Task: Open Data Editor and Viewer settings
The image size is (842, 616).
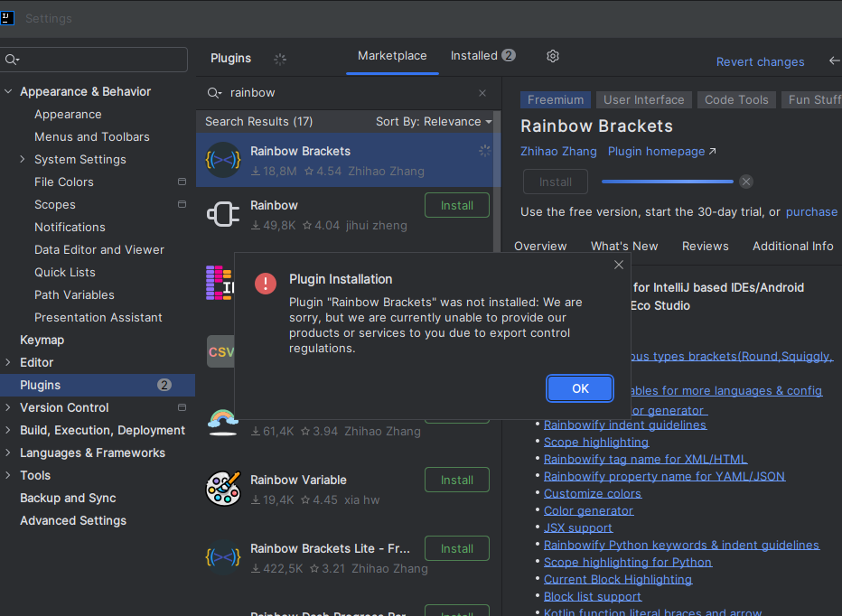Action: coord(99,249)
